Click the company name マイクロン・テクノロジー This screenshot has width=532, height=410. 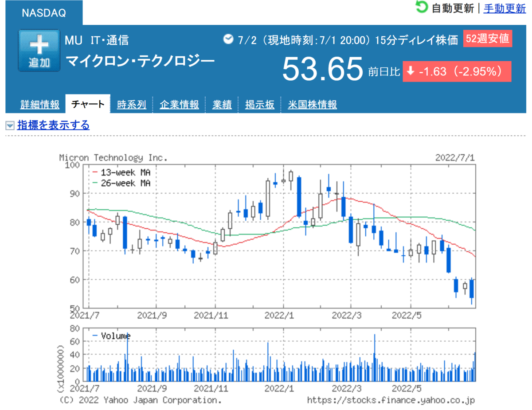point(140,60)
